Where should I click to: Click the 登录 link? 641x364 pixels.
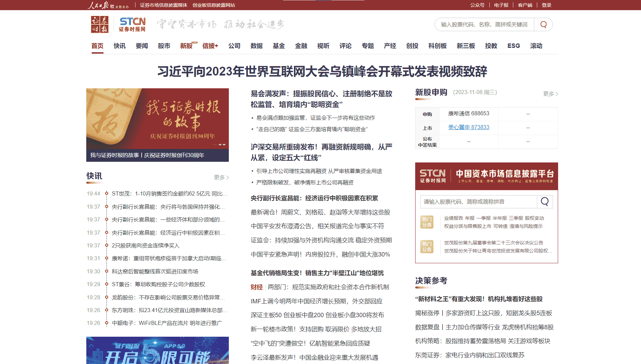(546, 5)
